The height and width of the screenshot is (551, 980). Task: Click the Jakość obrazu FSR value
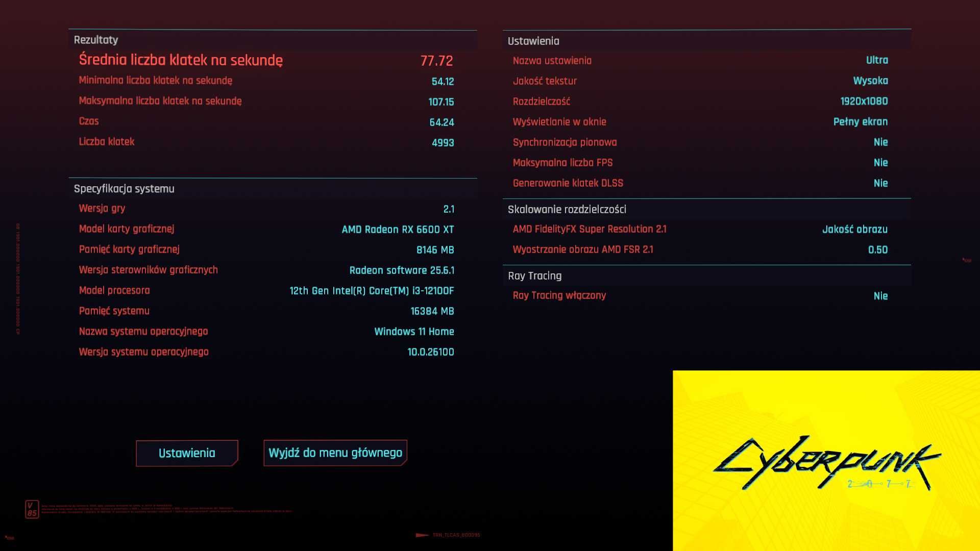855,230
